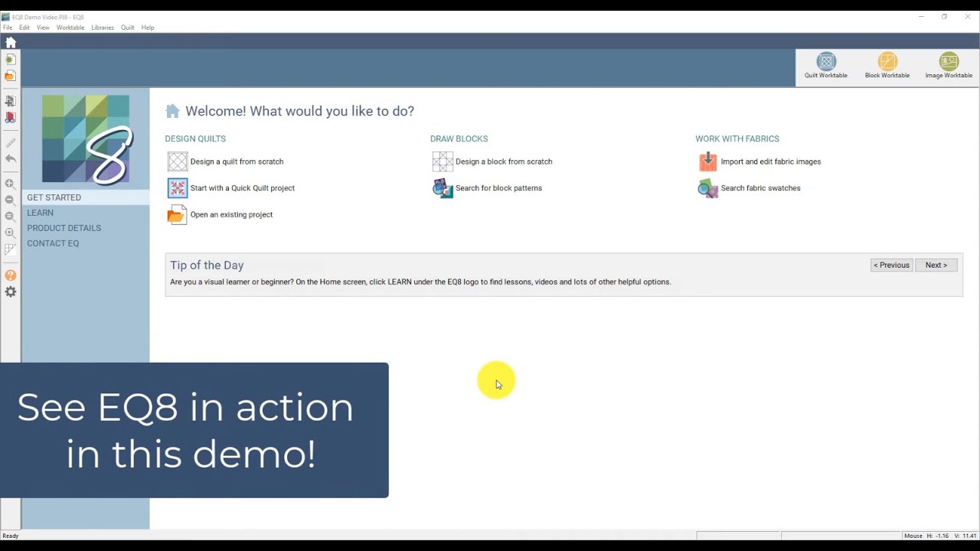Click the Ready status bar text

point(11,536)
